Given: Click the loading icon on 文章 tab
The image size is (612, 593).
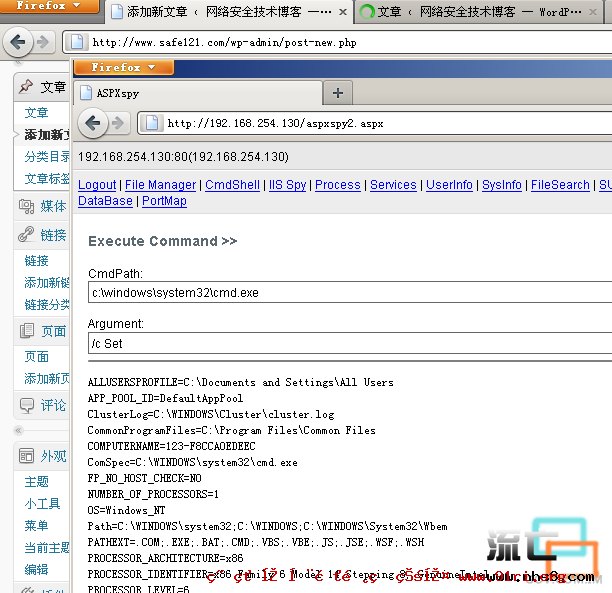Looking at the screenshot, I should pyautogui.click(x=367, y=12).
